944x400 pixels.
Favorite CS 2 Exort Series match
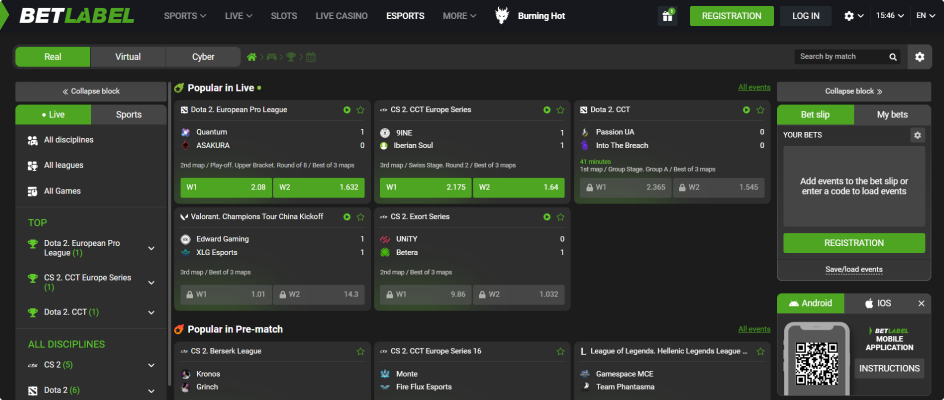560,217
